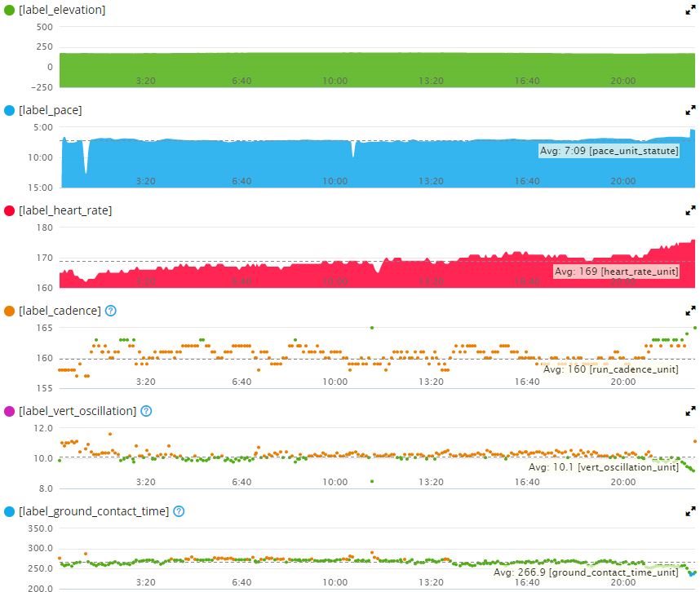Expand the pace chart to fullscreen
The width and height of the screenshot is (700, 592).
690,110
